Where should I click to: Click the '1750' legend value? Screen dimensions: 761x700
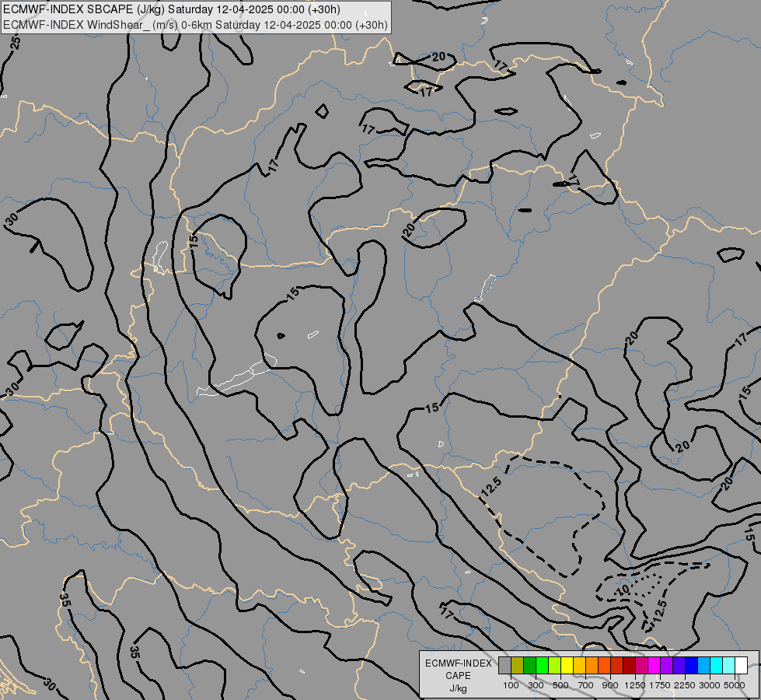click(x=660, y=685)
